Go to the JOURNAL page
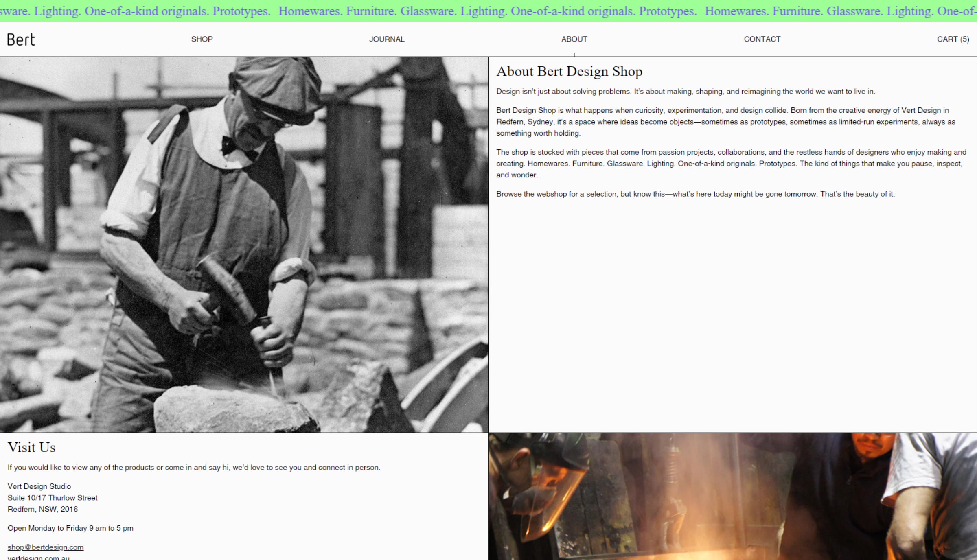The width and height of the screenshot is (977, 560). coord(387,39)
